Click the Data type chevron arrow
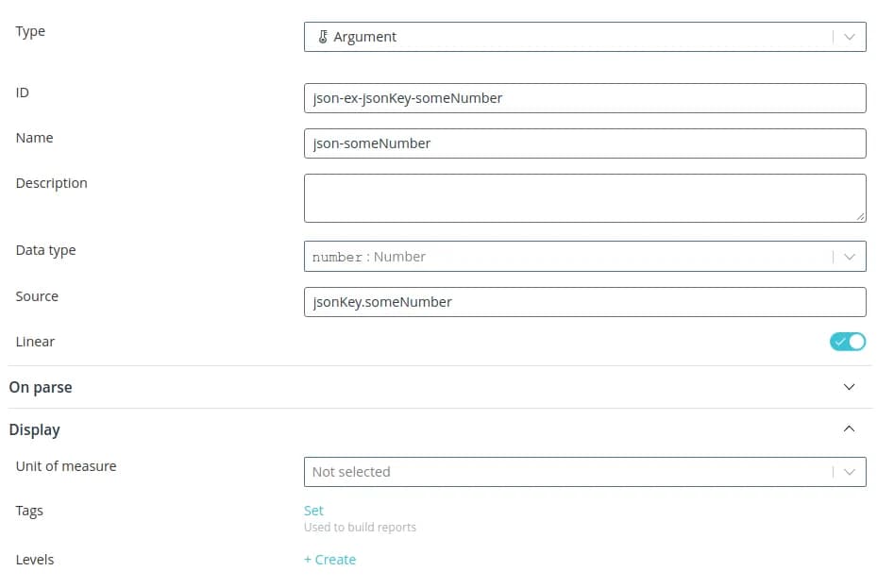The height and width of the screenshot is (588, 894). coord(849,257)
